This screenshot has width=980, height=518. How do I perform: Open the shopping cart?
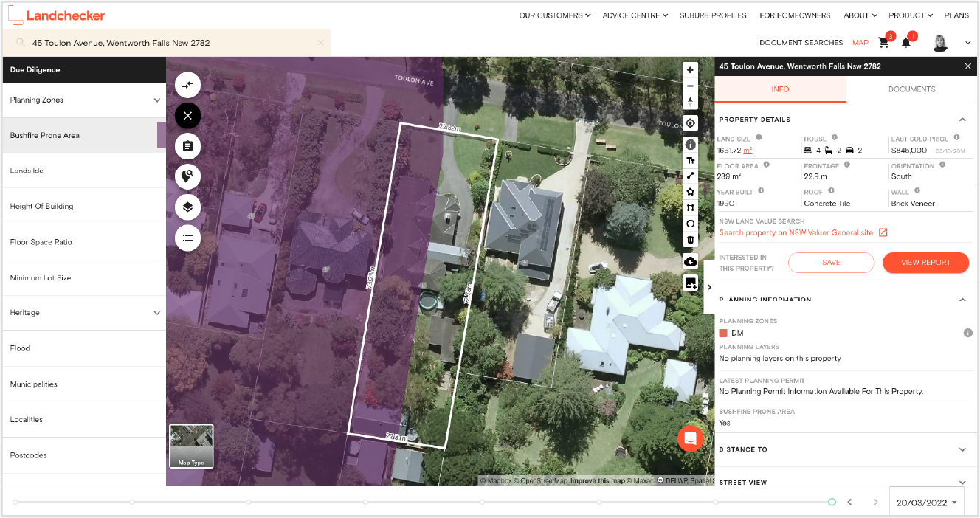pos(883,42)
